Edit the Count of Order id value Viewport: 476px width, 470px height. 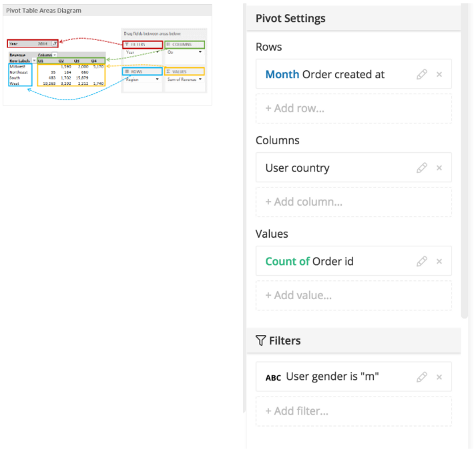coord(421,262)
